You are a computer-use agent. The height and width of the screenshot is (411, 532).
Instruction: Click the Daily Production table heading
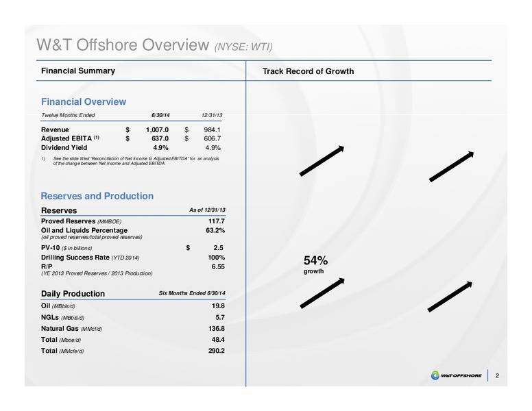pyautogui.click(x=73, y=294)
